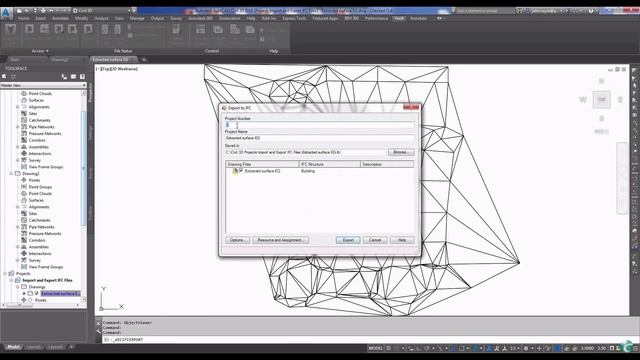Click the WCS label below ViewCube
Image resolution: width=640 pixels, height=360 pixels.
[x=601, y=131]
